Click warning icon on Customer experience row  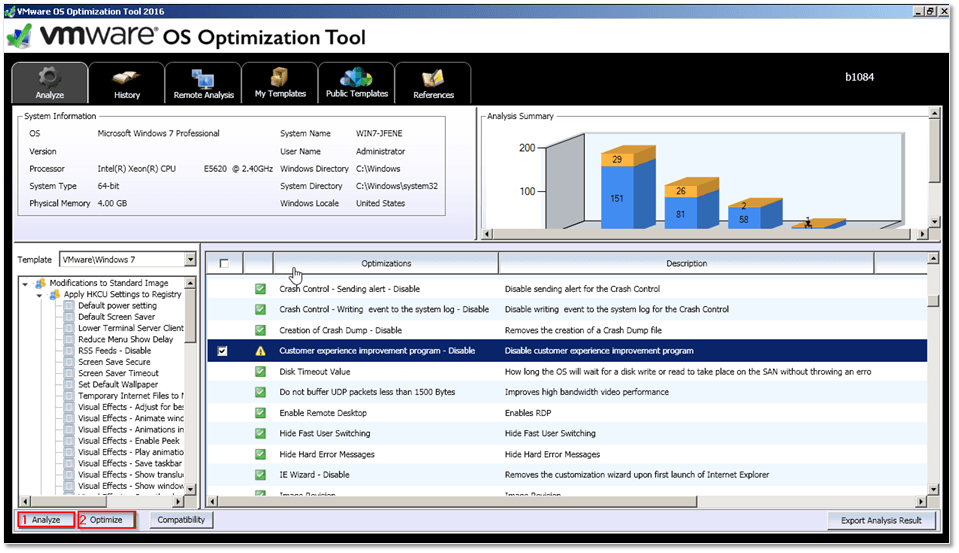(x=260, y=351)
